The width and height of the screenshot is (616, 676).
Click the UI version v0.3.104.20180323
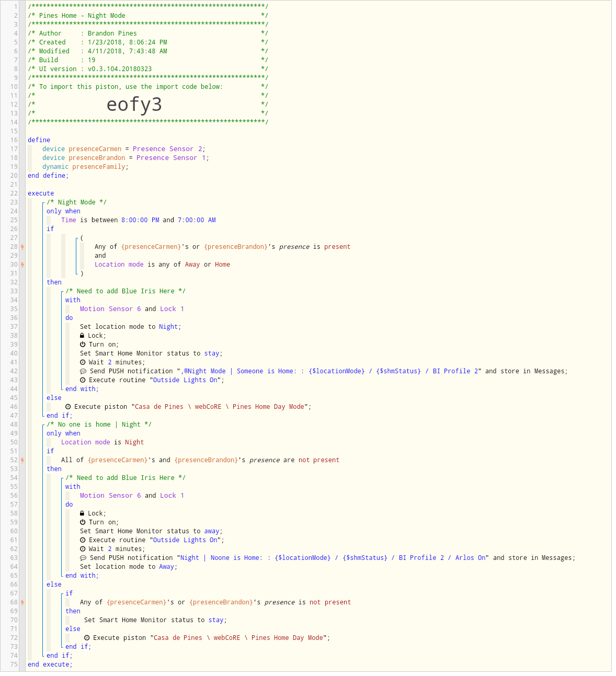click(x=120, y=69)
